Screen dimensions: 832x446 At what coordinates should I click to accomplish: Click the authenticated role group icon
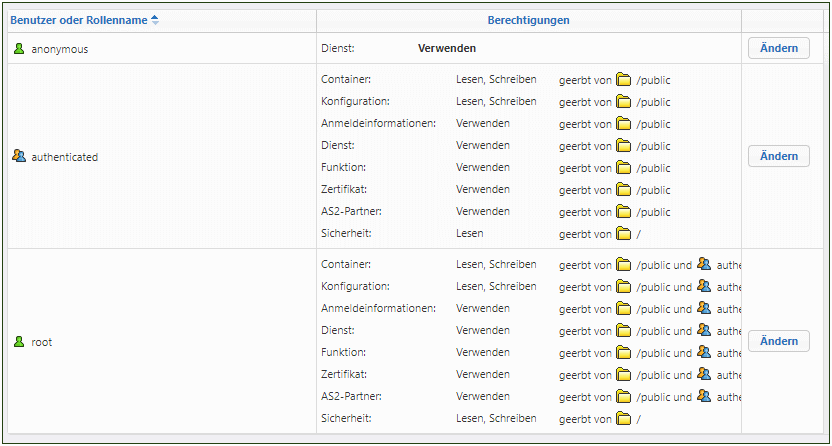[x=18, y=156]
